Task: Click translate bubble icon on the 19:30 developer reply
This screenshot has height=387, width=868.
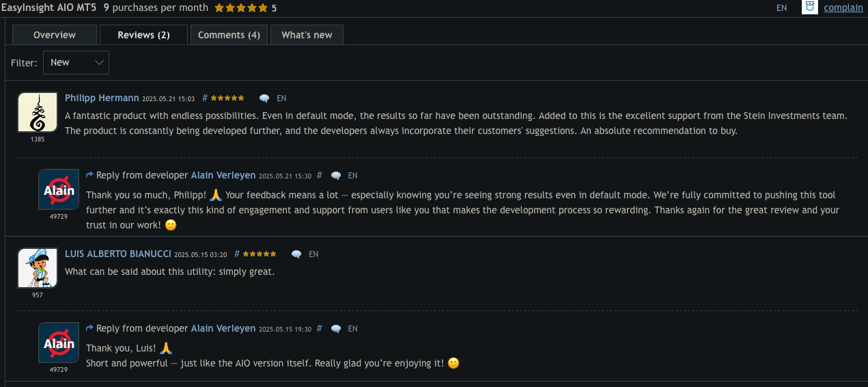Action: [x=336, y=329]
